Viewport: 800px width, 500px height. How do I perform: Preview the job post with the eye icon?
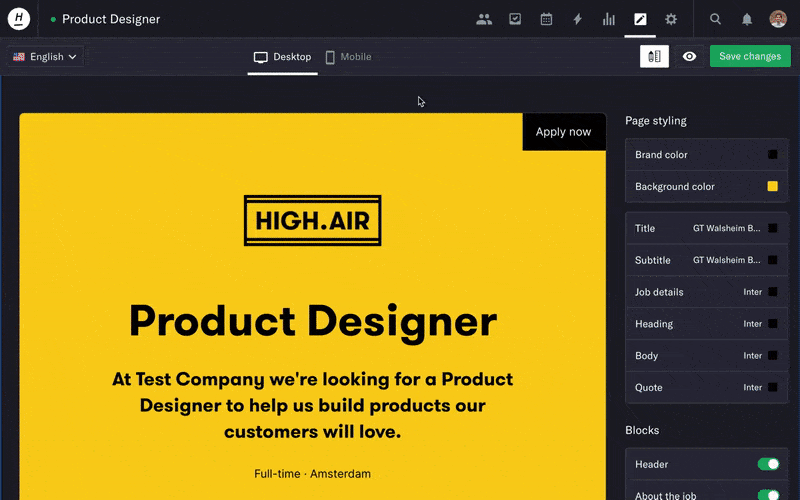689,56
